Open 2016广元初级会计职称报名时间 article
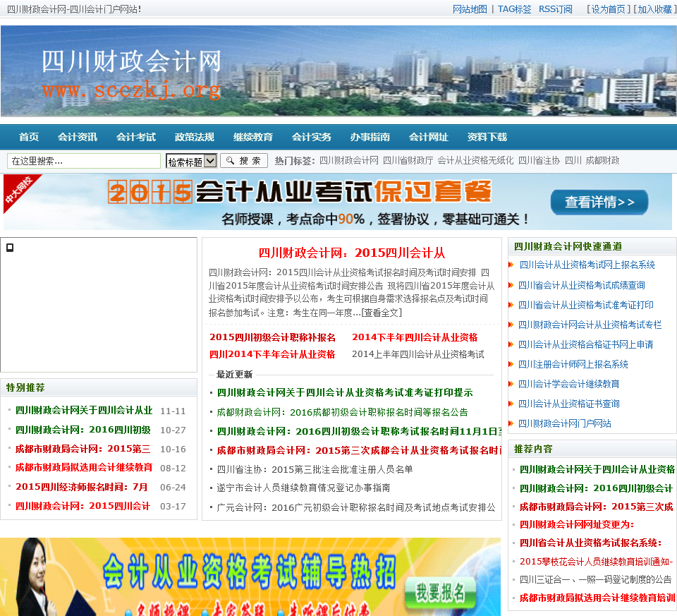Viewport: 677px width, 616px height. [x=356, y=507]
